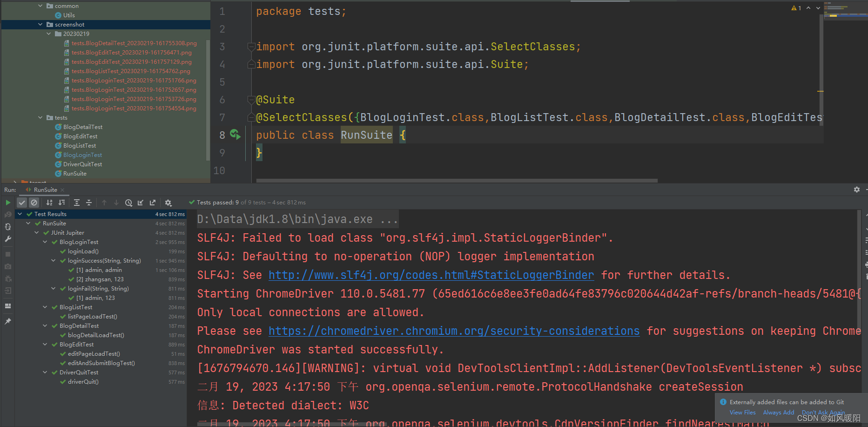Fold the import block in editor gutter

click(251, 47)
